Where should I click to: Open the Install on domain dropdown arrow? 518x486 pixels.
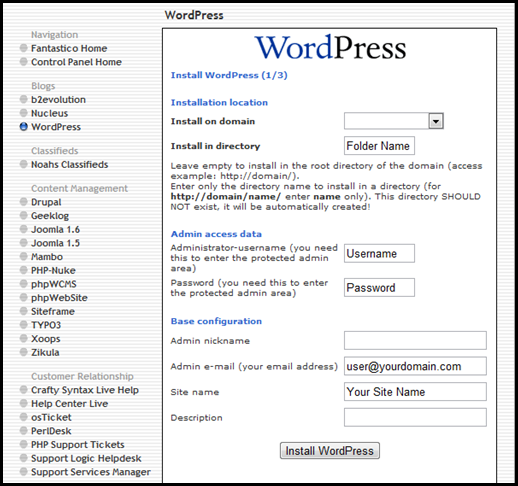pyautogui.click(x=436, y=121)
